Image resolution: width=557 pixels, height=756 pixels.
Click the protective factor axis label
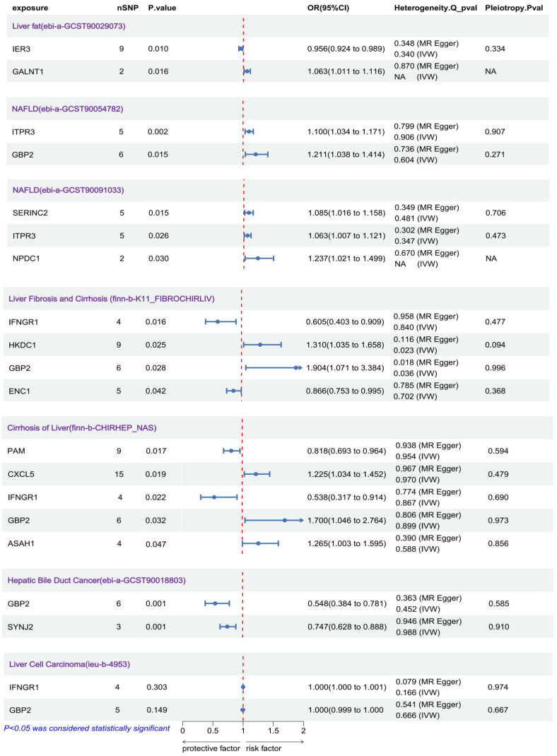point(211,748)
